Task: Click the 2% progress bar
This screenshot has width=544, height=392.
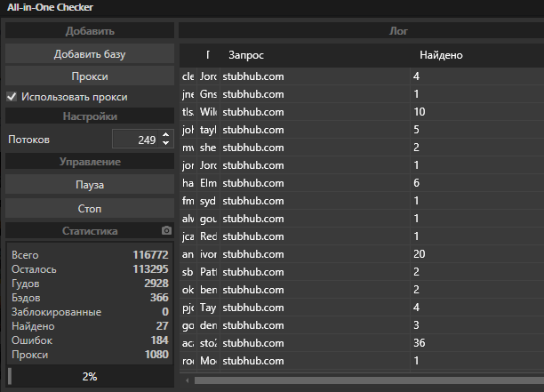Action: [x=90, y=376]
